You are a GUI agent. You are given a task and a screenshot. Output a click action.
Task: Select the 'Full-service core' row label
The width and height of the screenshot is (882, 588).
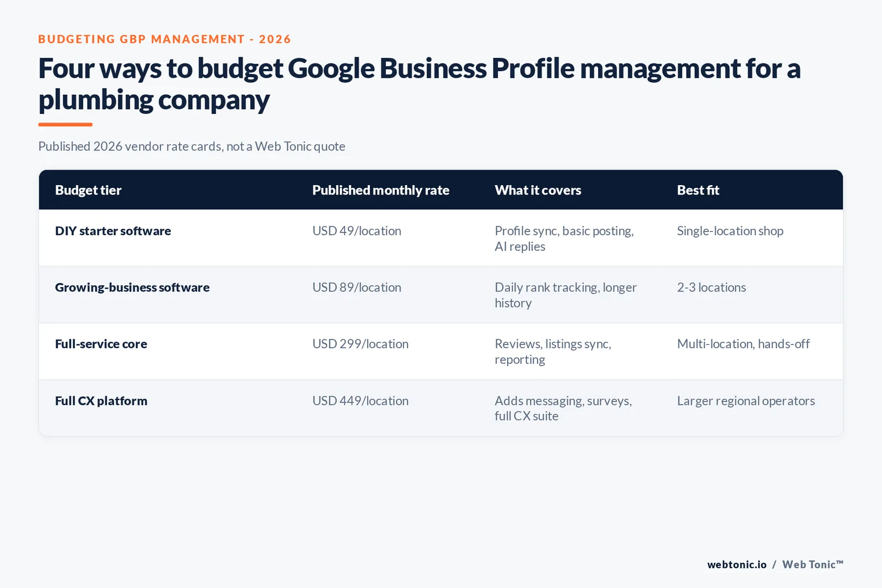pyautogui.click(x=101, y=344)
